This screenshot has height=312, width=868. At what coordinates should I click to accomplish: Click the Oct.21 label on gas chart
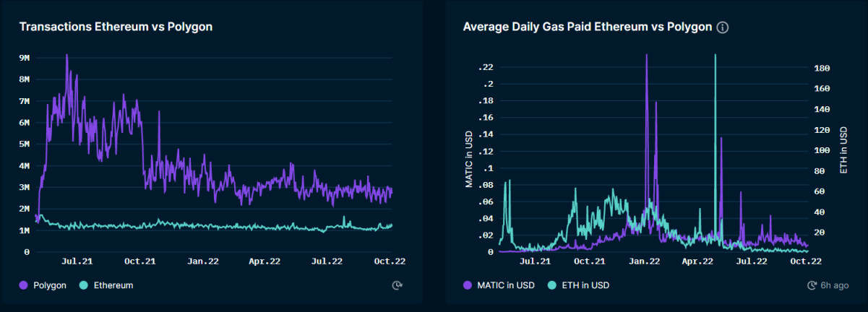click(590, 261)
